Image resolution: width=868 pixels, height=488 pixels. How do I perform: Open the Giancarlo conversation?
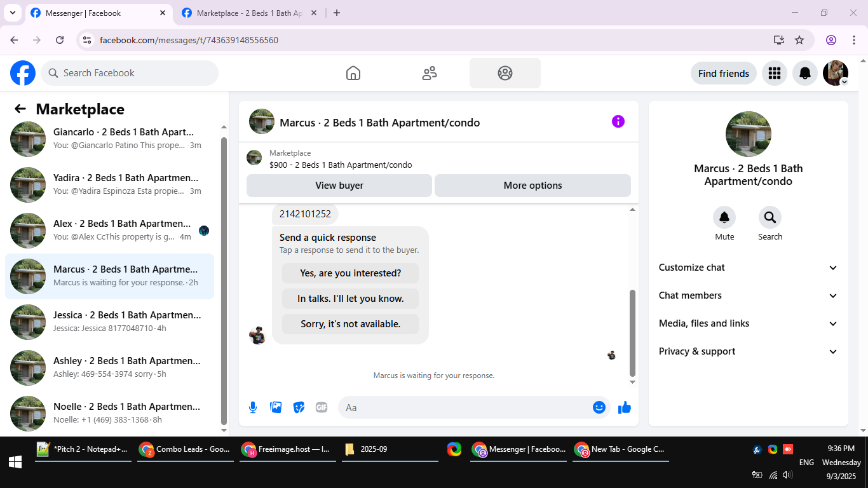(x=109, y=139)
